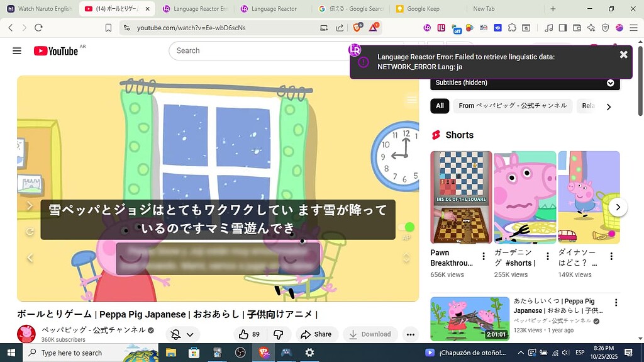The image size is (644, 362).
Task: Open the YouTube guide hamburger menu
Action: 17,51
